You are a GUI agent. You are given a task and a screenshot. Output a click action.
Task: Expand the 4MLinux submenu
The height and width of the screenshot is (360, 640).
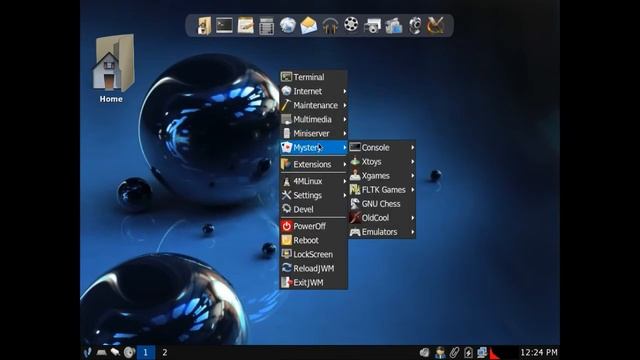coord(313,181)
